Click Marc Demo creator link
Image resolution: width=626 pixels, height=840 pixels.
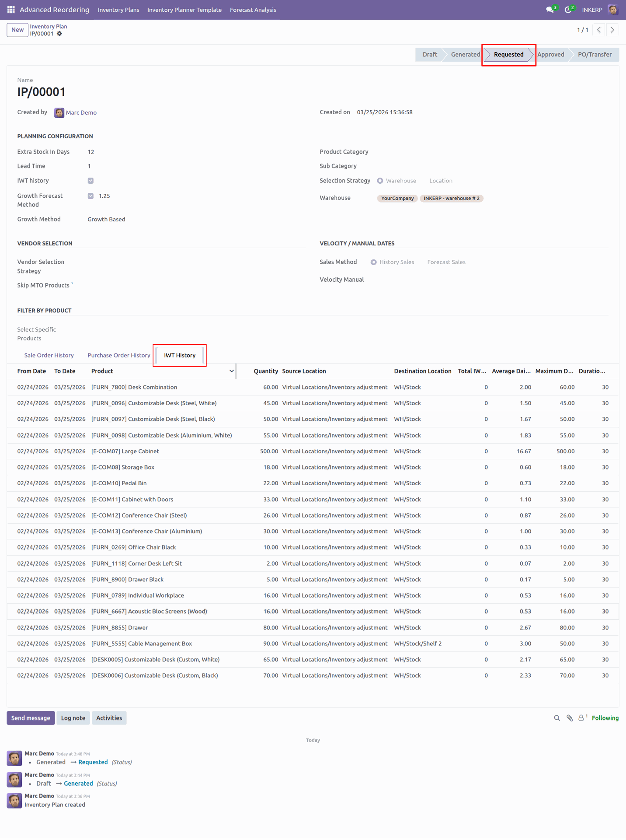[81, 112]
